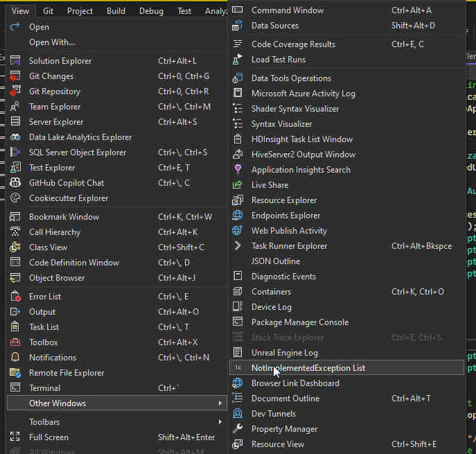Click the Application Insights Search lightbulb icon
Viewport: 476px width, 454px height.
click(238, 170)
